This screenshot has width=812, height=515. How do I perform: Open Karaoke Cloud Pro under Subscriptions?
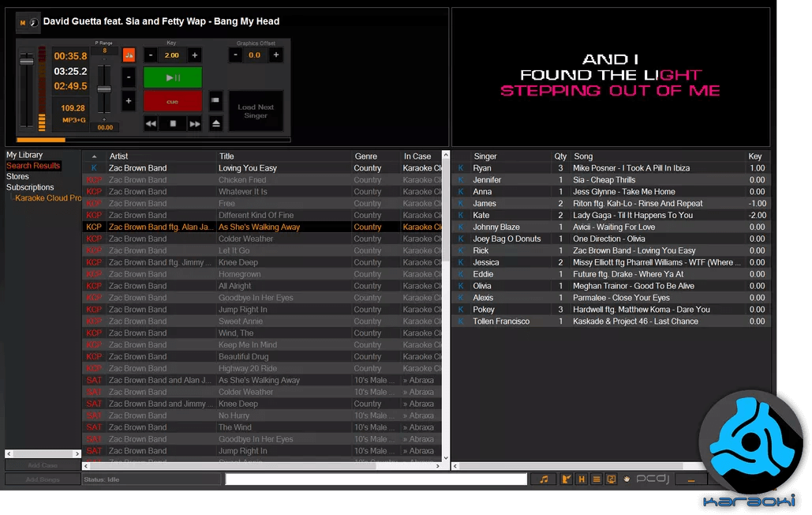click(x=47, y=198)
